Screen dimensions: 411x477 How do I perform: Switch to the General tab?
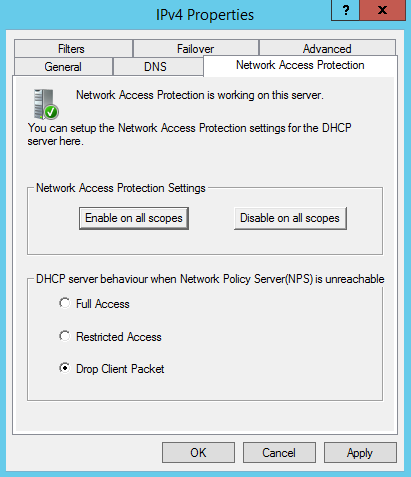[63, 67]
